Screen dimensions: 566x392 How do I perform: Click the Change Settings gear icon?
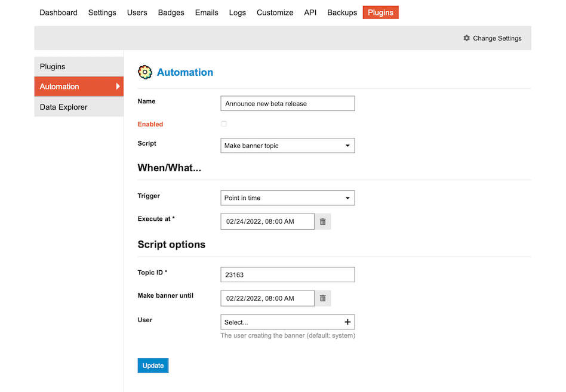[466, 38]
